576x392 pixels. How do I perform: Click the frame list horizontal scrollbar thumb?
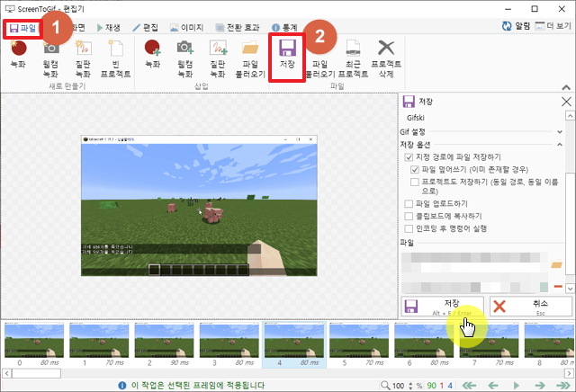pos(36,374)
